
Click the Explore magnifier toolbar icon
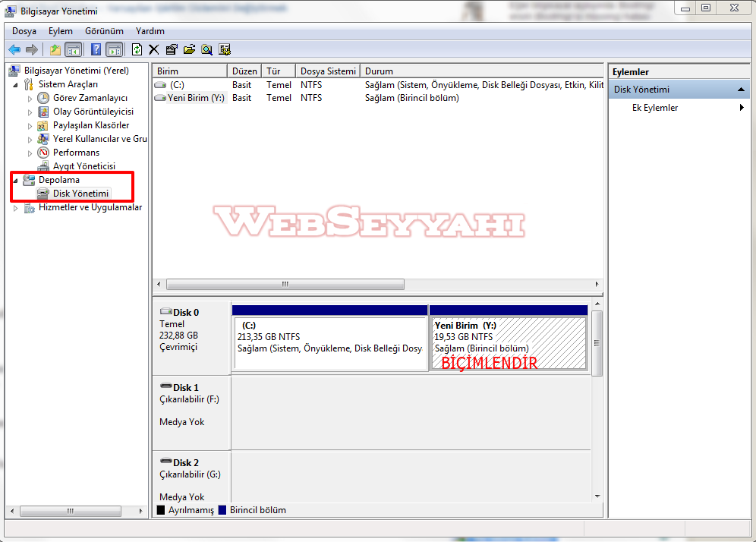[x=207, y=49]
